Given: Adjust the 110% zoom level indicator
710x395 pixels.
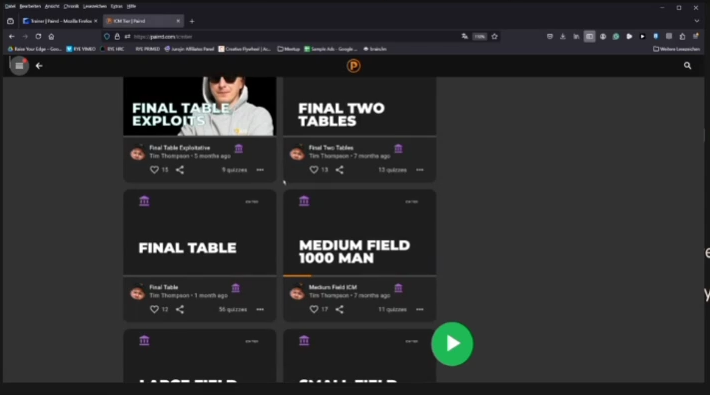Looking at the screenshot, I should (480, 36).
